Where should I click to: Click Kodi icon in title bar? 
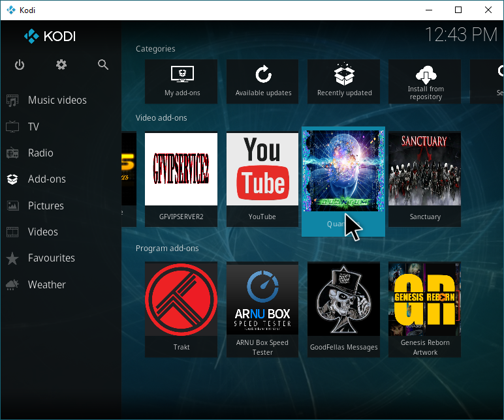pyautogui.click(x=11, y=10)
